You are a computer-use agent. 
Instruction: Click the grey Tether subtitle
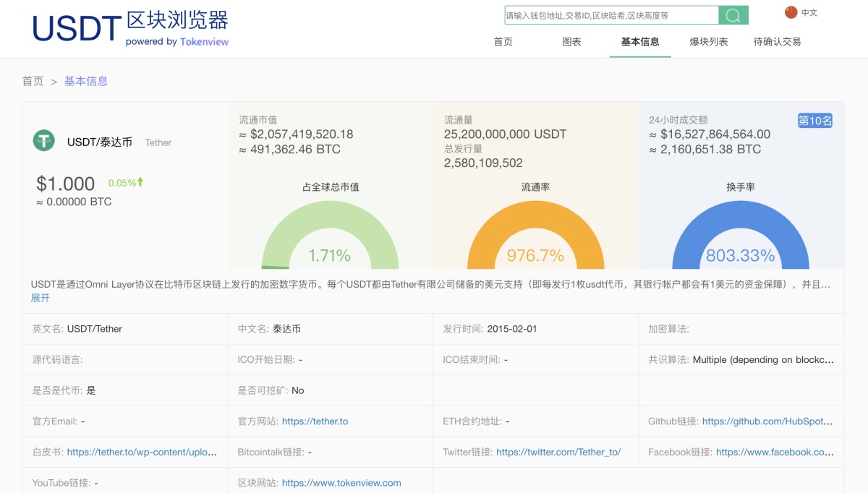click(x=158, y=142)
